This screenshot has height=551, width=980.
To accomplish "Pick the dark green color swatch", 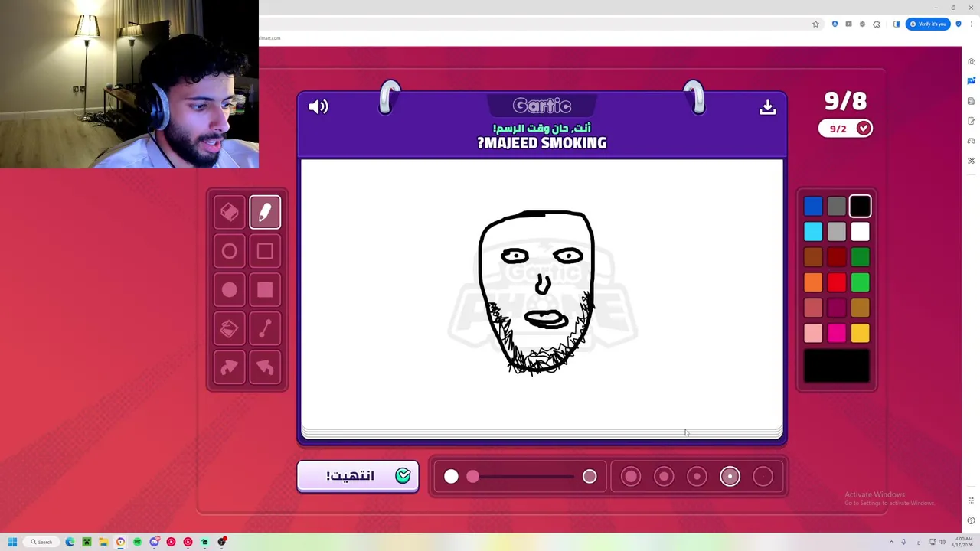I will pos(860,257).
